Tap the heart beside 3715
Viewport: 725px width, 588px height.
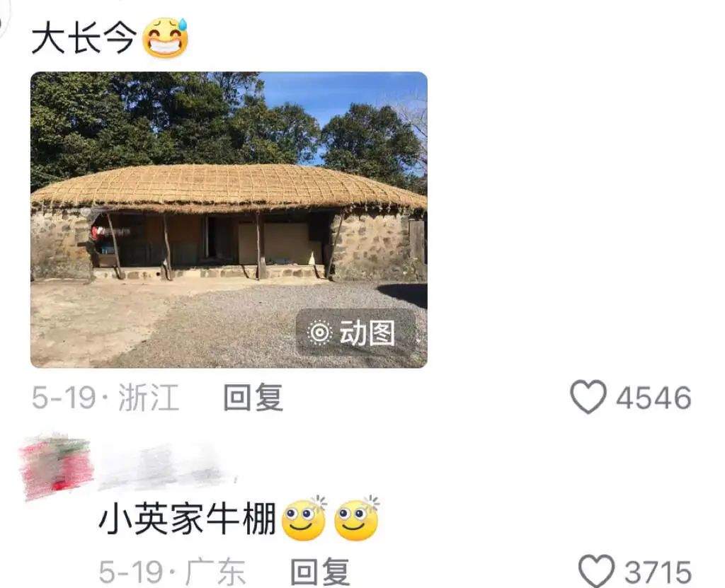(x=596, y=572)
